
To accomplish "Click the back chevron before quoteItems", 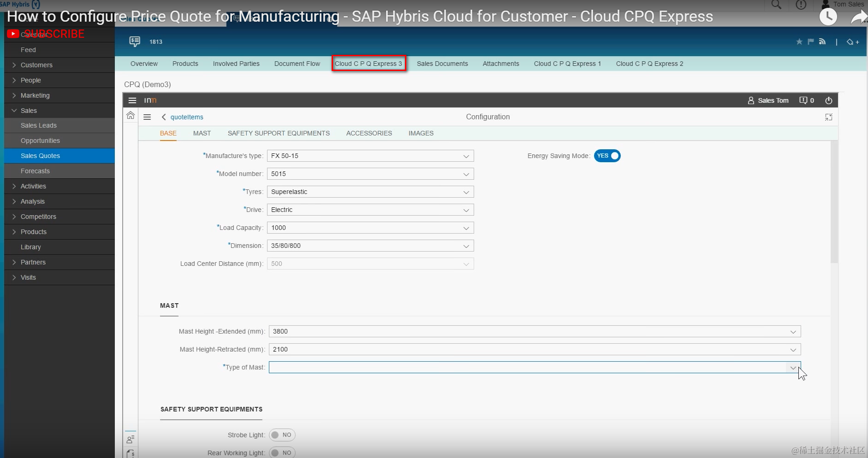I will point(164,117).
